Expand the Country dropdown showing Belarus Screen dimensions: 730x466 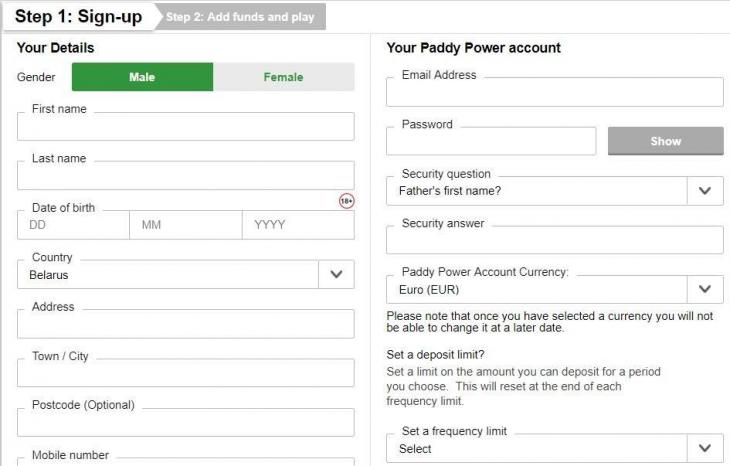click(x=336, y=274)
